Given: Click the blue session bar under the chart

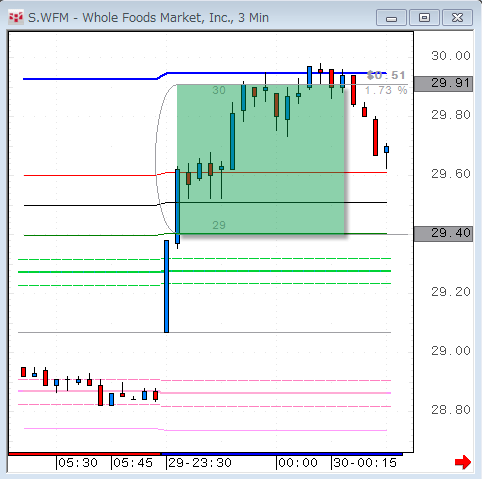Looking at the screenshot, I should pos(281,454).
